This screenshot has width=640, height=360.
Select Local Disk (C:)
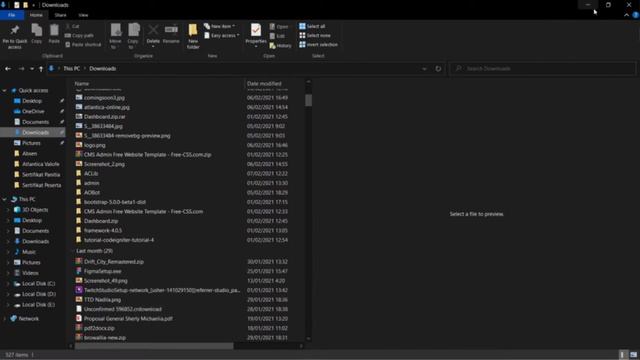[x=38, y=284]
